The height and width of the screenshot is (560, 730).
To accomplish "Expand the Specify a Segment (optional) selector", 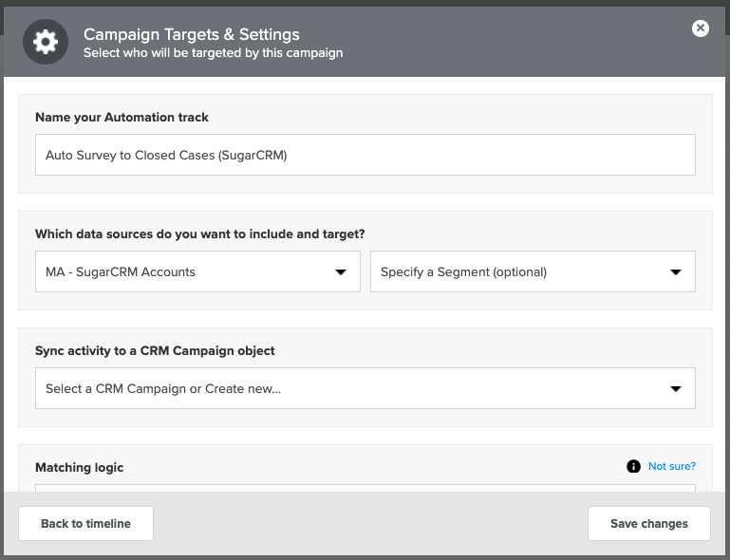I will [x=533, y=271].
